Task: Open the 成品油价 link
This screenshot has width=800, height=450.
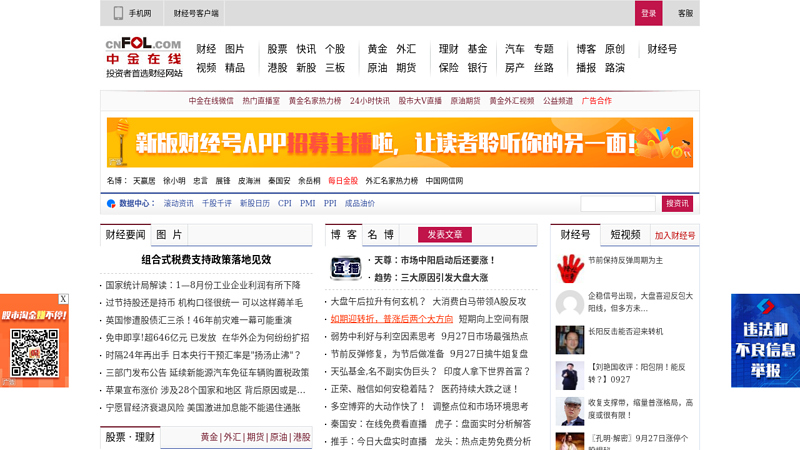Action: point(360,204)
